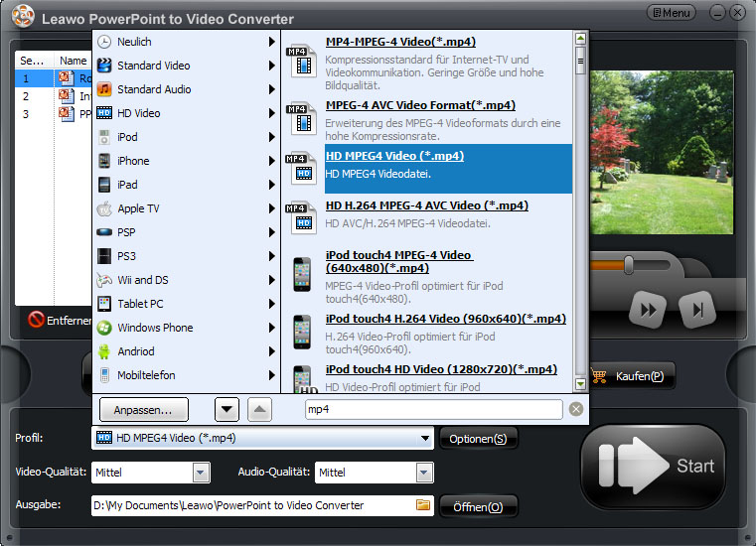Click the HD MPEG4 Video file icon
Screen dimensions: 756x546
[302, 169]
